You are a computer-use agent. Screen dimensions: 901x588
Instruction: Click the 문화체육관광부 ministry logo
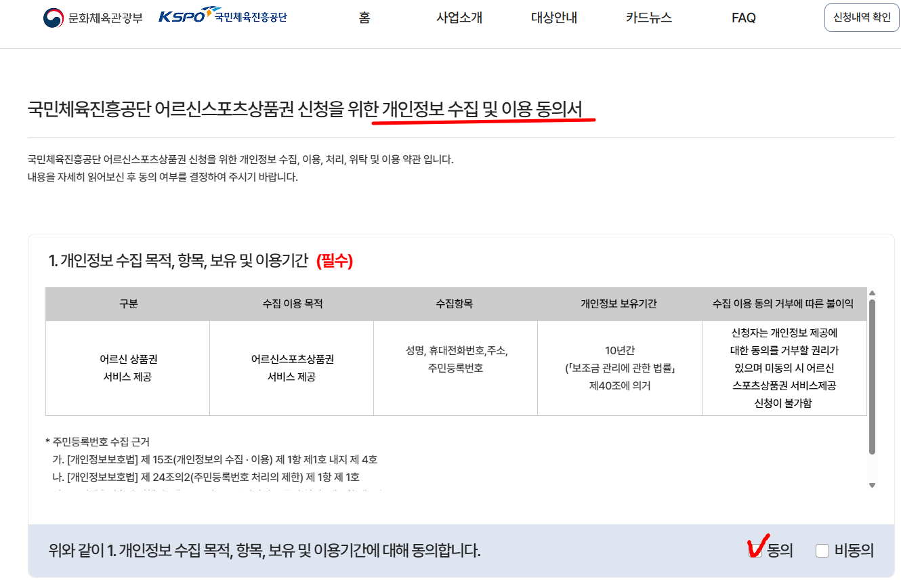pyautogui.click(x=93, y=18)
